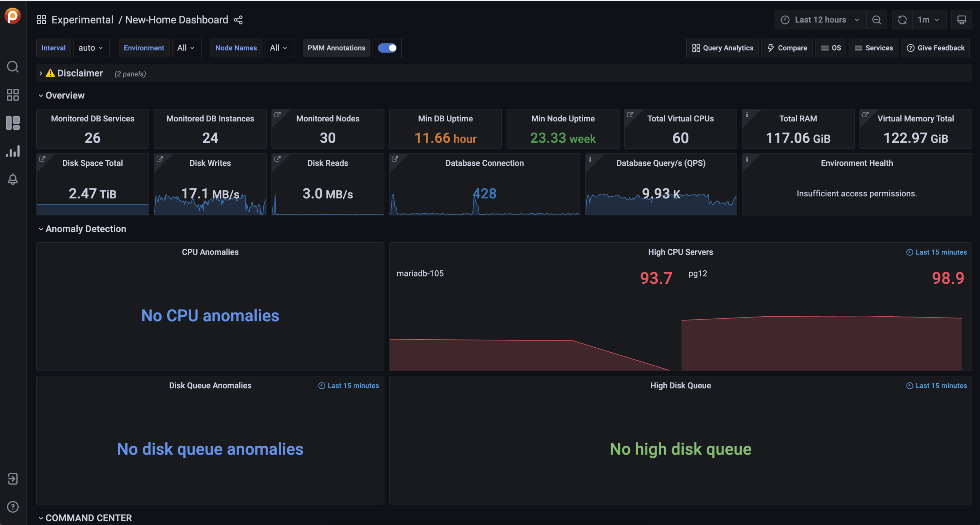The width and height of the screenshot is (980, 525).
Task: Open the Query Analytics link
Action: (x=722, y=48)
